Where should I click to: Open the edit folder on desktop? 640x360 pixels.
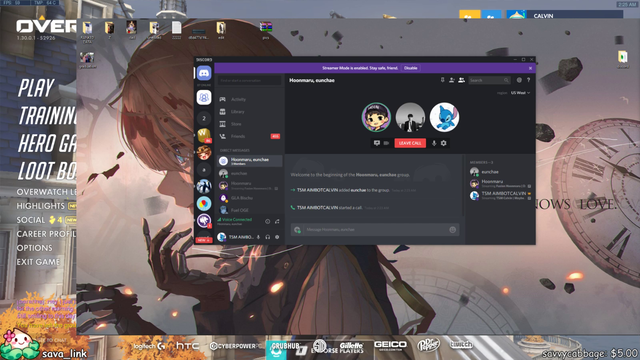click(221, 30)
